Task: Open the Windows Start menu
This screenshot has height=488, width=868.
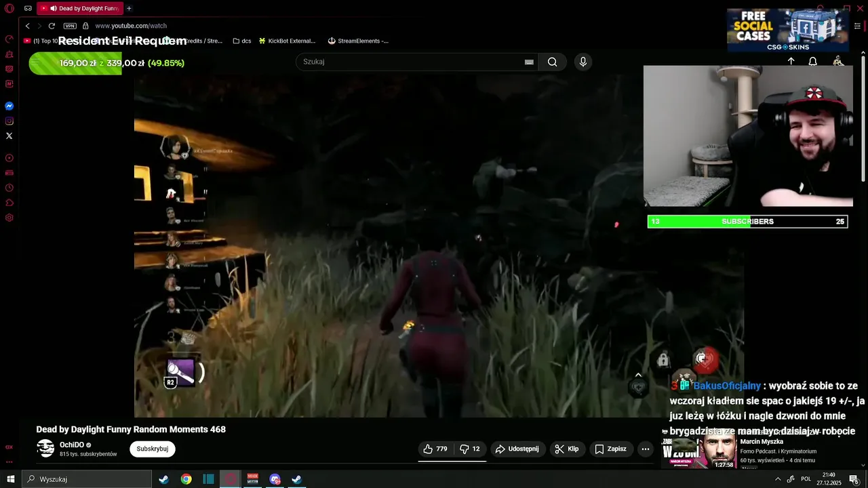Action: tap(10, 479)
